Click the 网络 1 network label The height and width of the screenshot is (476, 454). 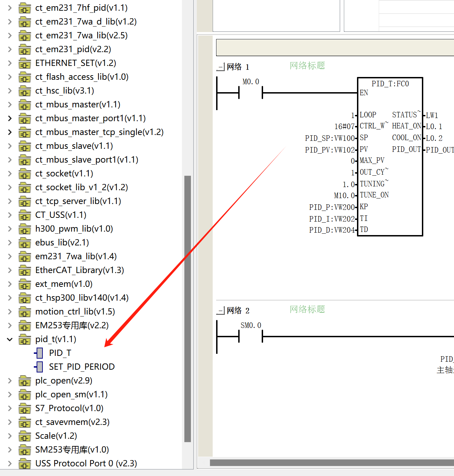pyautogui.click(x=238, y=67)
